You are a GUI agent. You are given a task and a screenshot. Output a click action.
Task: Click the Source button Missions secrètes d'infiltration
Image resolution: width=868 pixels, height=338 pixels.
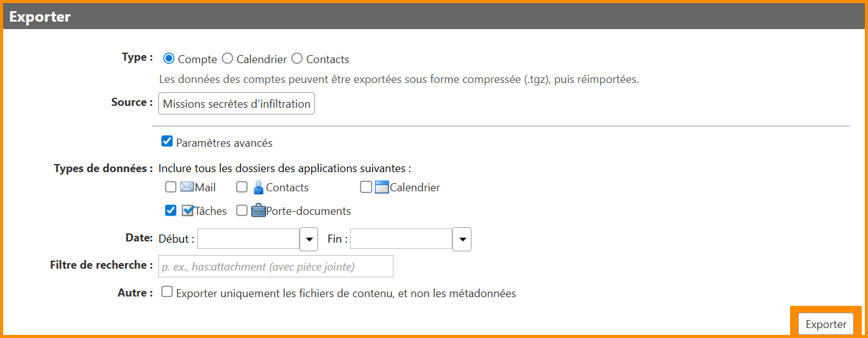point(236,103)
